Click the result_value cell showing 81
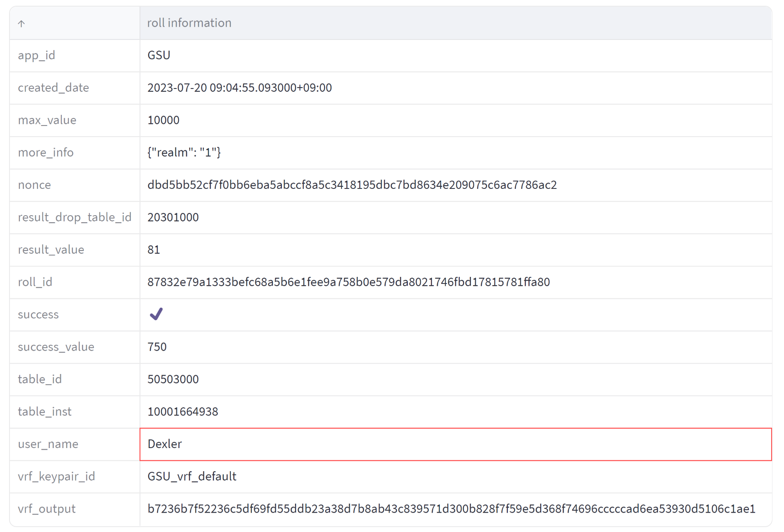Screen dimensions: 784x532 click(154, 250)
